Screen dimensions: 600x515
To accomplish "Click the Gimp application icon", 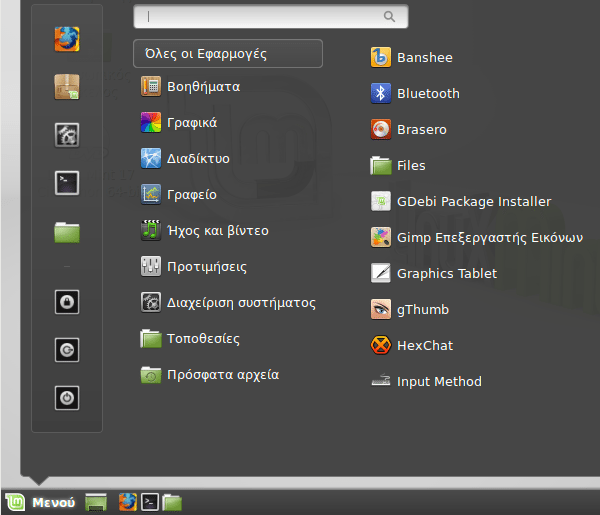I will [x=381, y=237].
